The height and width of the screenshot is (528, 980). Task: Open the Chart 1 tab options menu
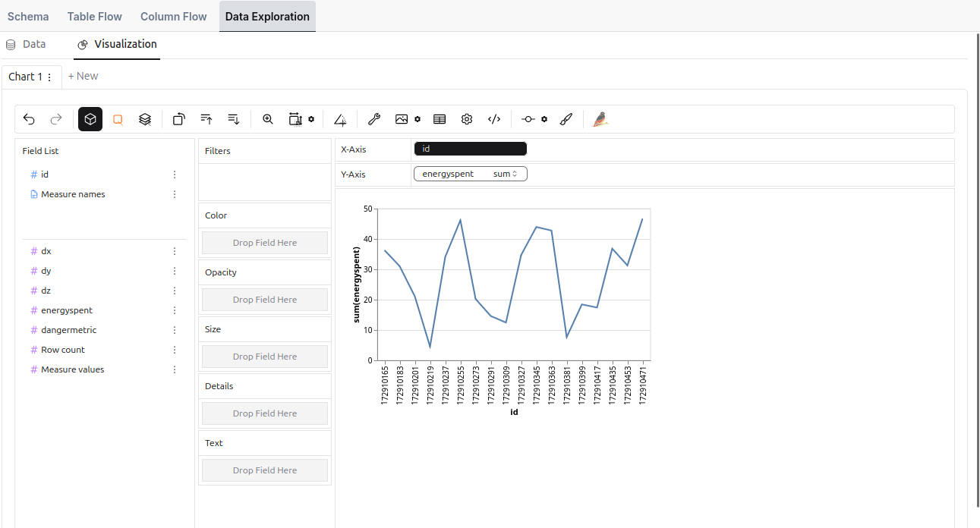click(x=50, y=77)
